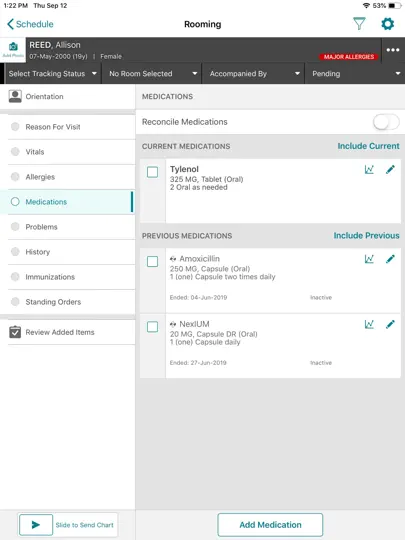Tap the NexIUM pill icon
Viewport: 405px width, 540px height.
coord(173,324)
